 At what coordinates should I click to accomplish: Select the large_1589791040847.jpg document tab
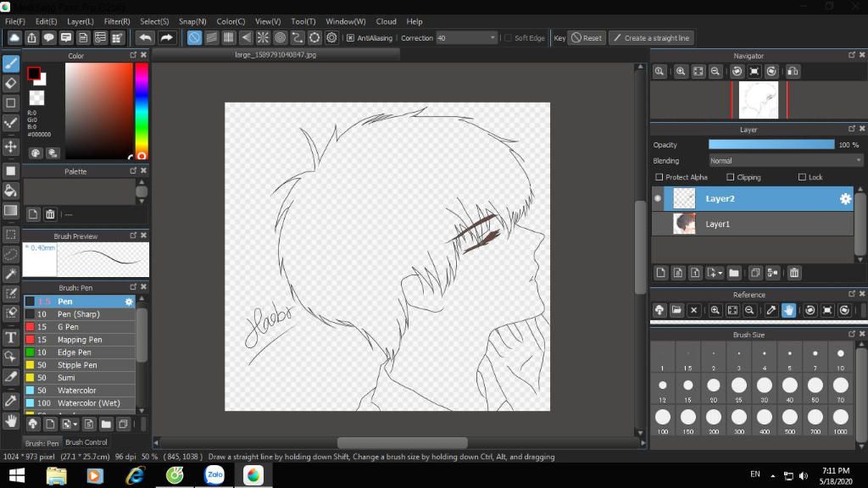(x=275, y=55)
